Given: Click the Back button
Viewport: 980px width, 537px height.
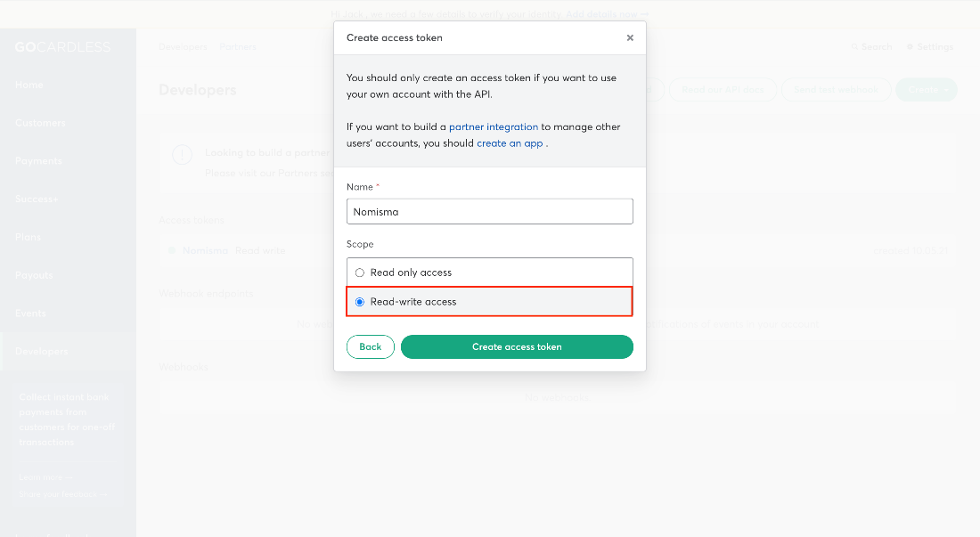Looking at the screenshot, I should point(370,347).
